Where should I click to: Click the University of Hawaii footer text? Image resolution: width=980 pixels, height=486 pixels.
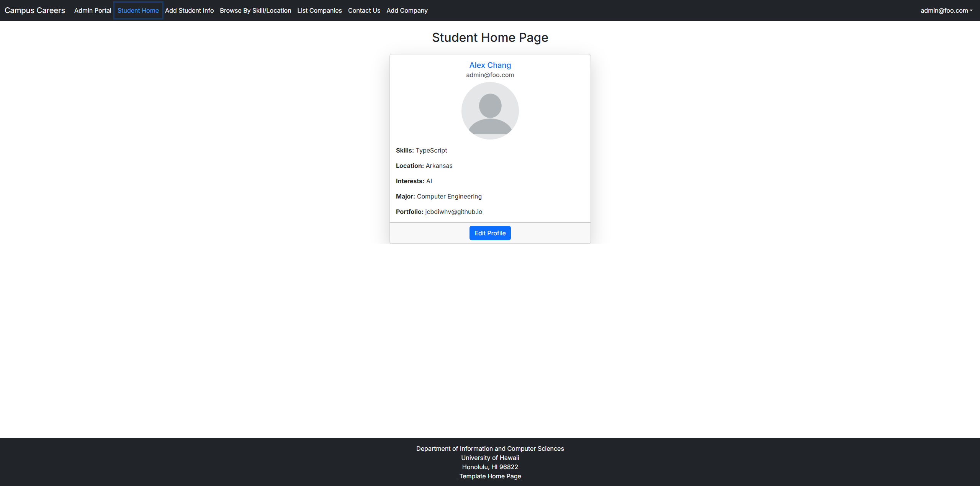(x=490, y=458)
